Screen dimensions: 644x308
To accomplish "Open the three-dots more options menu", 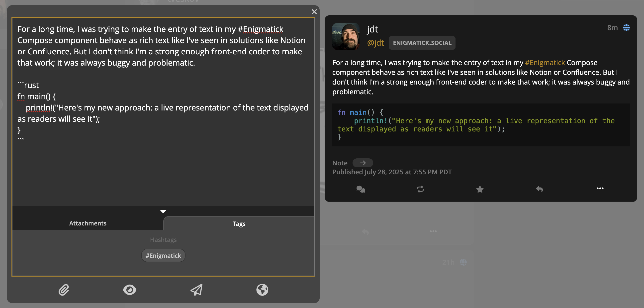I will (x=600, y=188).
